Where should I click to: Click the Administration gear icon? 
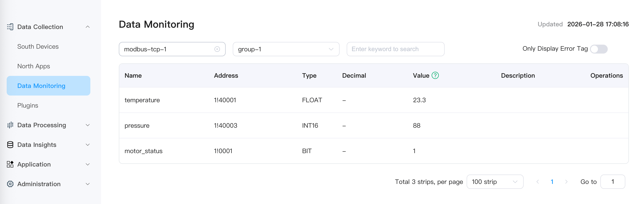(10, 184)
